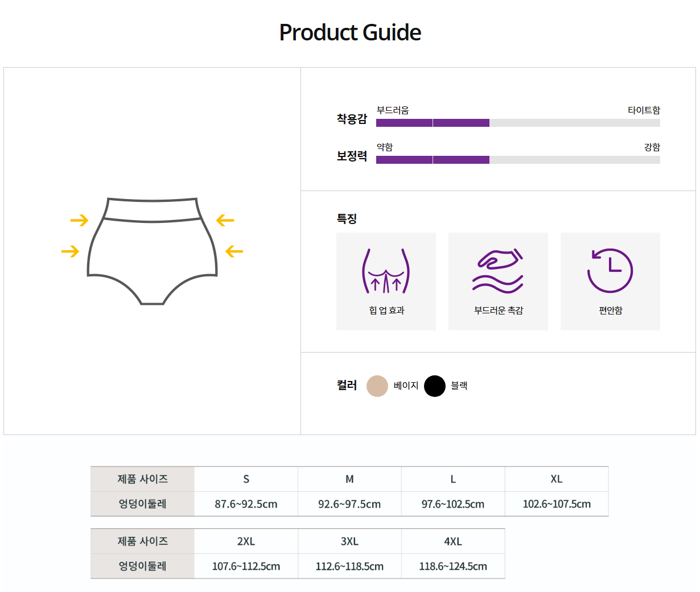Click the lower right yellow arrow
The height and width of the screenshot is (592, 700).
(x=234, y=251)
